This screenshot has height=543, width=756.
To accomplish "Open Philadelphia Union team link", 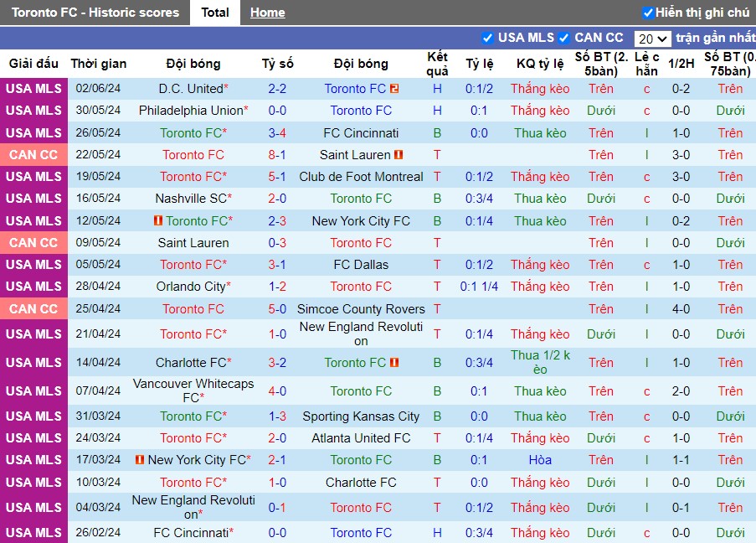I will (191, 111).
